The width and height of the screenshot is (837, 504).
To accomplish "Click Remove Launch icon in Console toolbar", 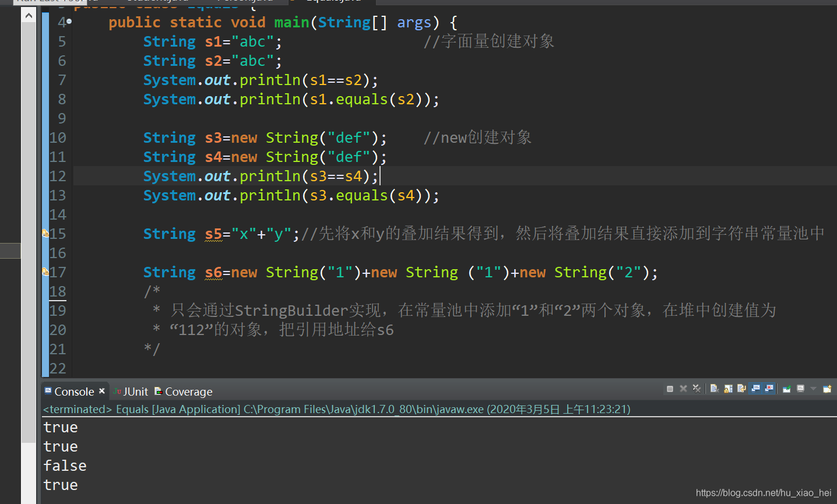I will point(683,389).
